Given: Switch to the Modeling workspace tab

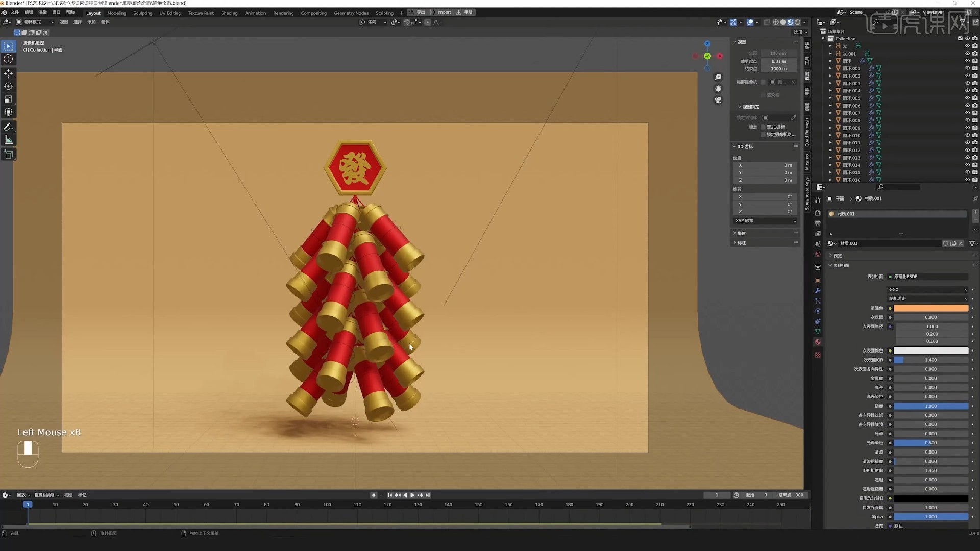Looking at the screenshot, I should [117, 13].
